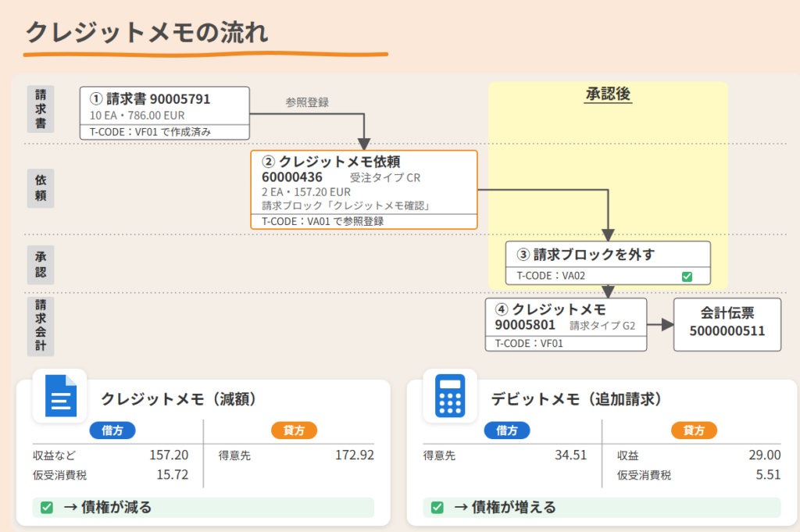Click the 参照登録 arrow label
Viewport: 800px width, 532px height.
tap(307, 102)
